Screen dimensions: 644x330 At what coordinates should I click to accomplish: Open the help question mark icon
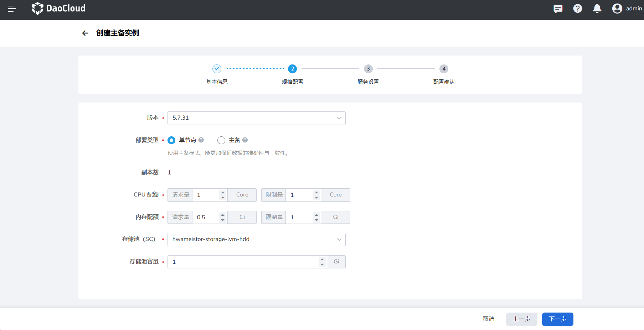click(x=577, y=9)
